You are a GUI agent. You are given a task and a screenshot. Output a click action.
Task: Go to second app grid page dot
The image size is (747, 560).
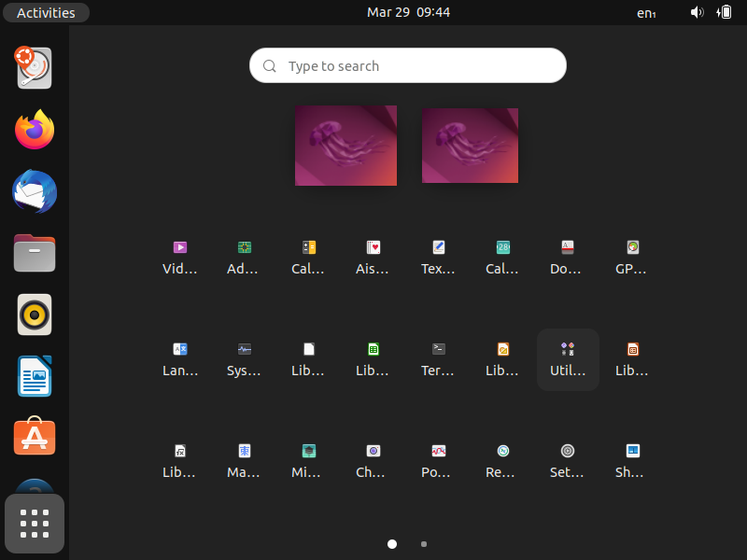424,544
